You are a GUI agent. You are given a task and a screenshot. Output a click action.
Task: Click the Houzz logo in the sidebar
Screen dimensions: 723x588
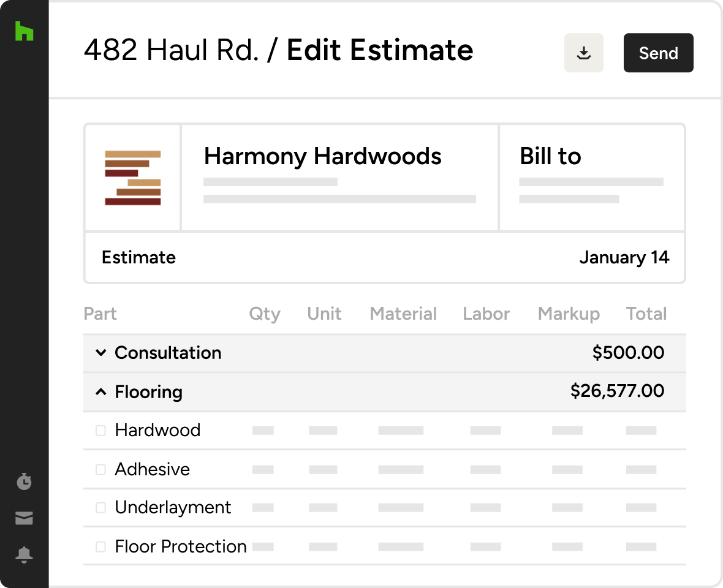(24, 31)
